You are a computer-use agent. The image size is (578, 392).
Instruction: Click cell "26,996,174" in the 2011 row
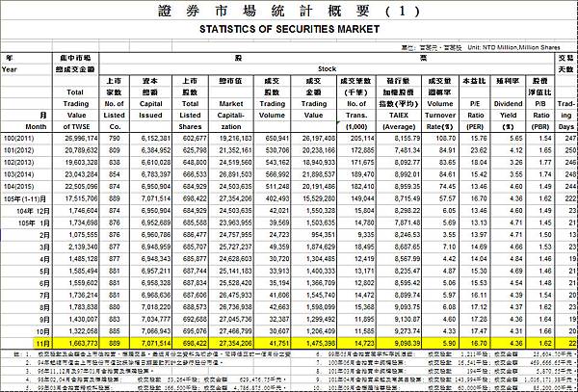81,138
